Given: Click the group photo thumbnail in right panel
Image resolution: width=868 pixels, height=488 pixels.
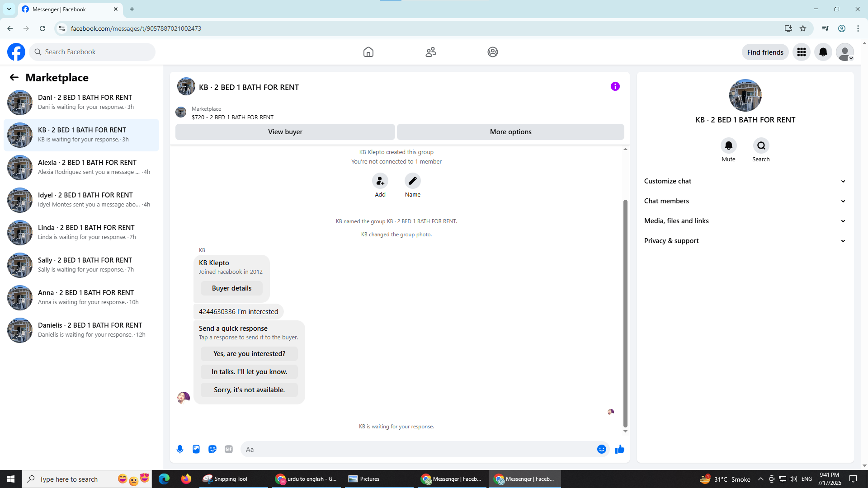Looking at the screenshot, I should click(x=745, y=95).
